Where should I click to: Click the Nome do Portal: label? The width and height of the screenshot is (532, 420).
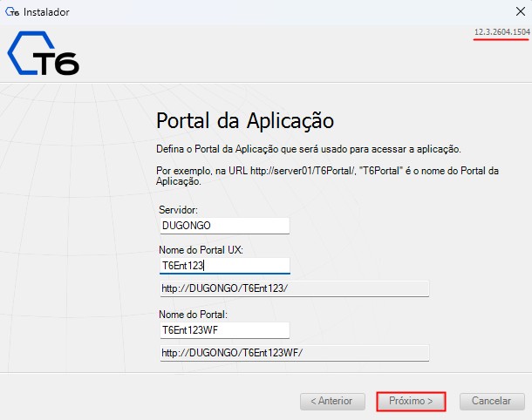(193, 315)
